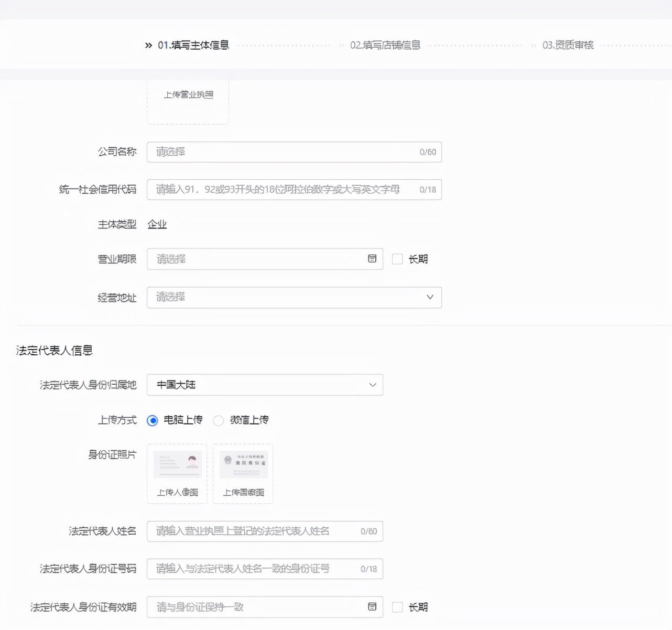Click the double arrow before 01.填写主体信息
This screenshot has height=630, width=672.
148,46
